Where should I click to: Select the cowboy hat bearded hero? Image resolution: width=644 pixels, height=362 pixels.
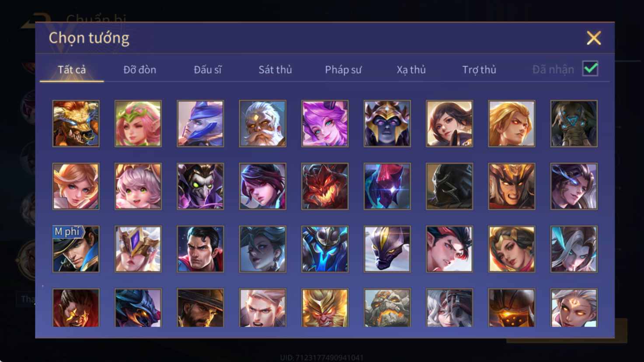(x=200, y=308)
